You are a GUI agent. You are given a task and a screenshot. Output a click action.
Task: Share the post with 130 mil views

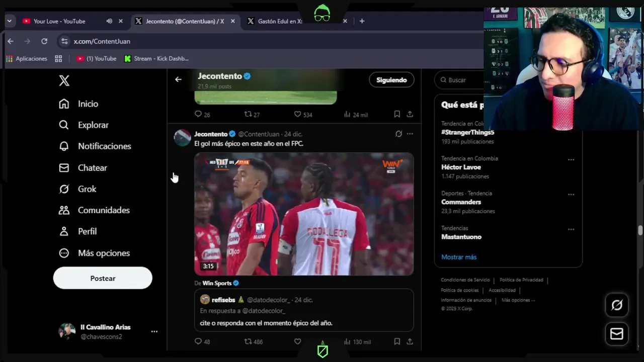[x=410, y=341]
